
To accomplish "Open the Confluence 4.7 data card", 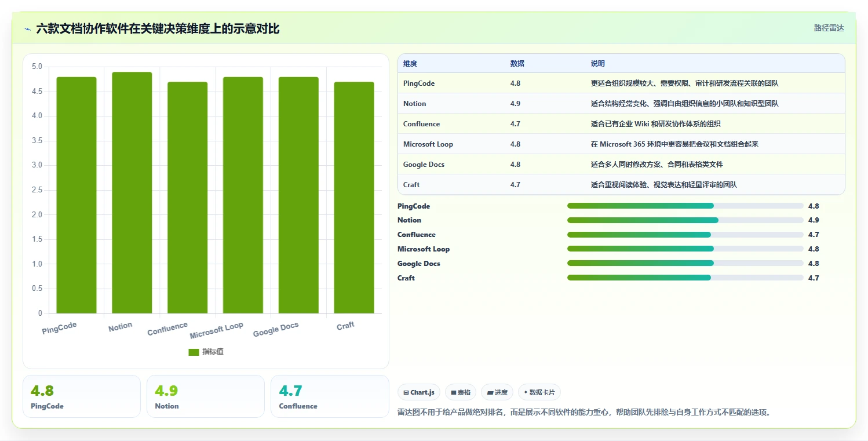I will point(330,396).
